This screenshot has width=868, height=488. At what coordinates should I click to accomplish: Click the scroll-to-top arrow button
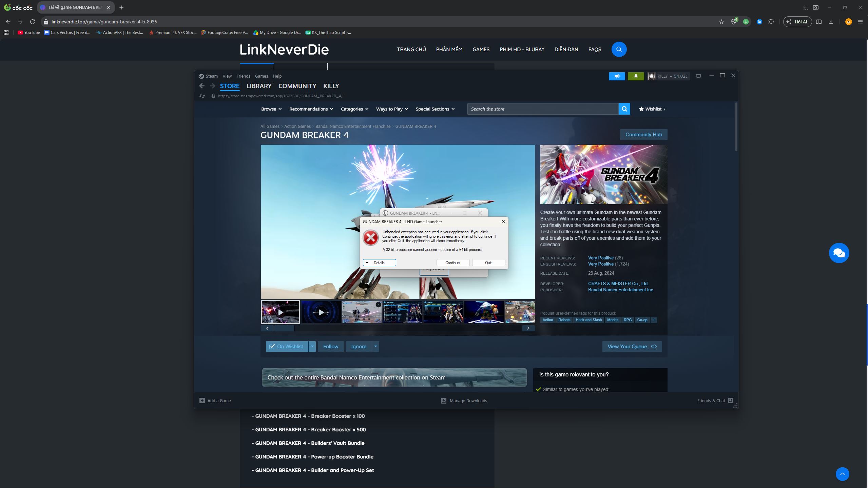coord(842,474)
